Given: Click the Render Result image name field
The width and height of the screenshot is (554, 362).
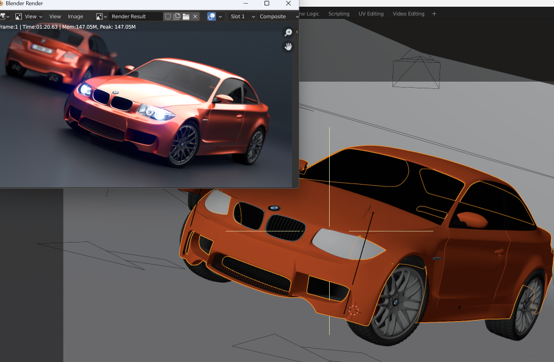Looking at the screenshot, I should pos(136,17).
